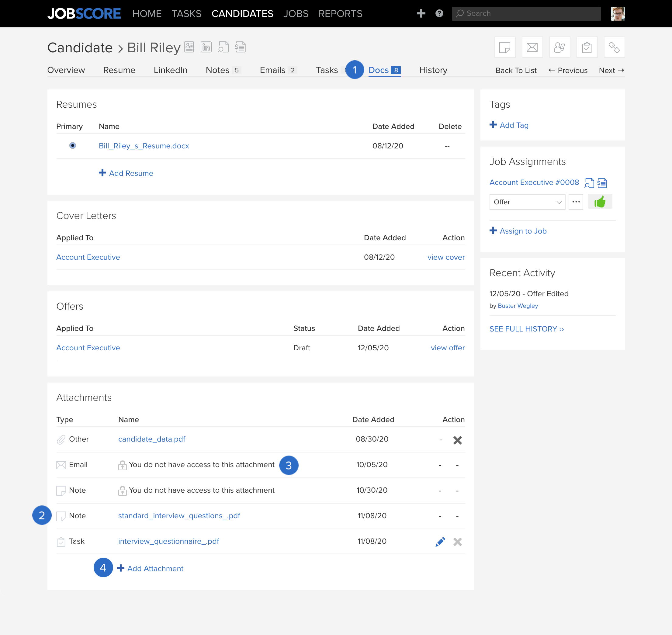This screenshot has width=672, height=635.
Task: Click the compose email icon
Action: point(532,47)
